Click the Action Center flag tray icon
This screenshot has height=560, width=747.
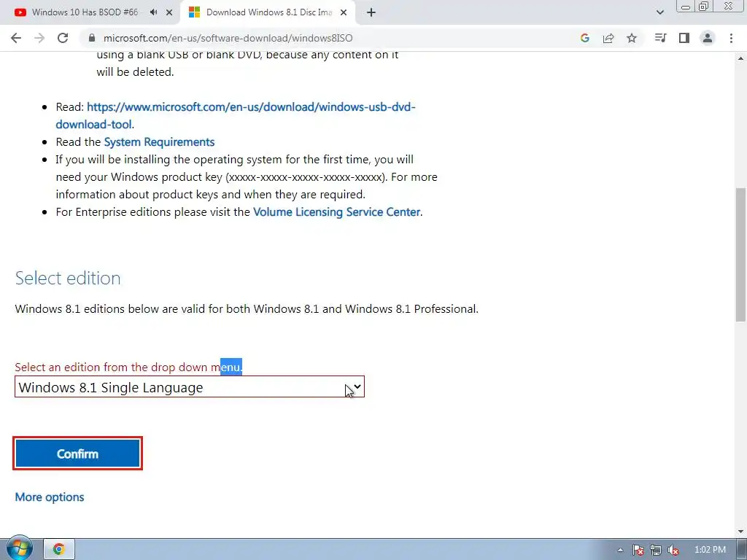(638, 550)
